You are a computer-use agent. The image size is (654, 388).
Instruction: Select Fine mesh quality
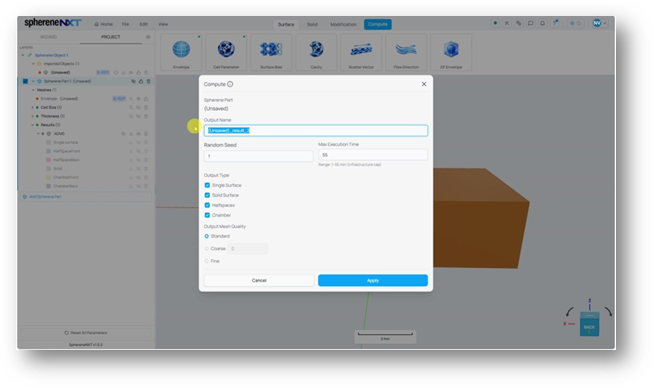(206, 261)
